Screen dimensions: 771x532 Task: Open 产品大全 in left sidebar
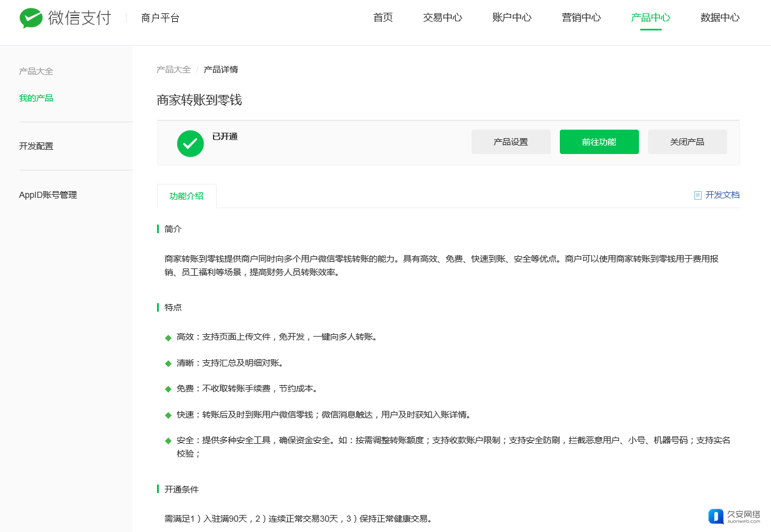tap(36, 71)
